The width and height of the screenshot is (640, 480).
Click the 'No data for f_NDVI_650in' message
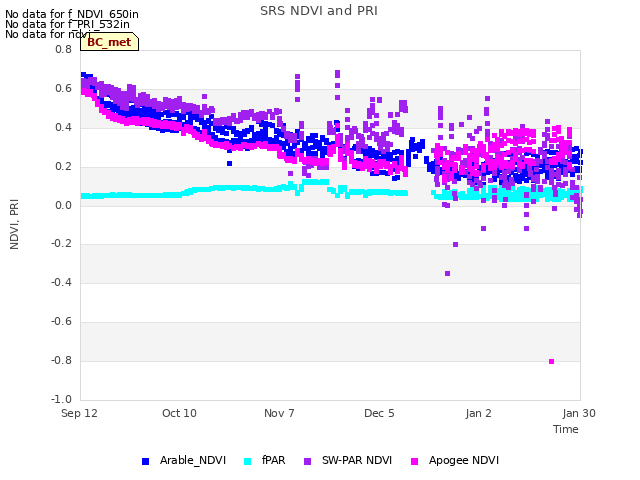pyautogui.click(x=72, y=14)
